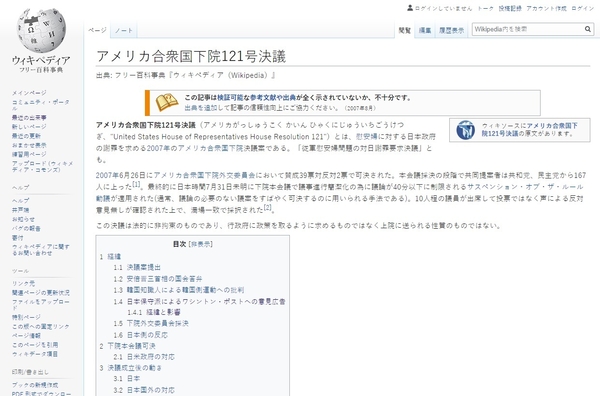
Task: Click the Wikipedia globe logo
Action: pyautogui.click(x=41, y=31)
